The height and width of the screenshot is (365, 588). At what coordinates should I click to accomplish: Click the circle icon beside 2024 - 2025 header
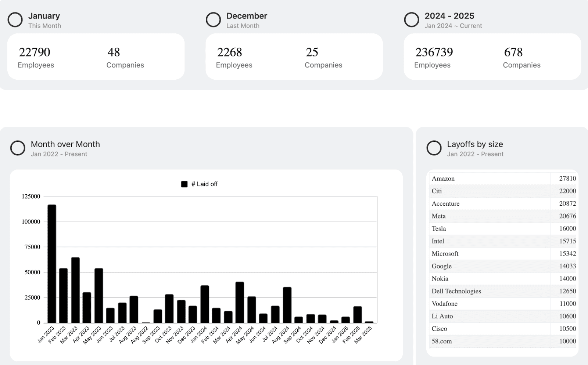point(412,20)
